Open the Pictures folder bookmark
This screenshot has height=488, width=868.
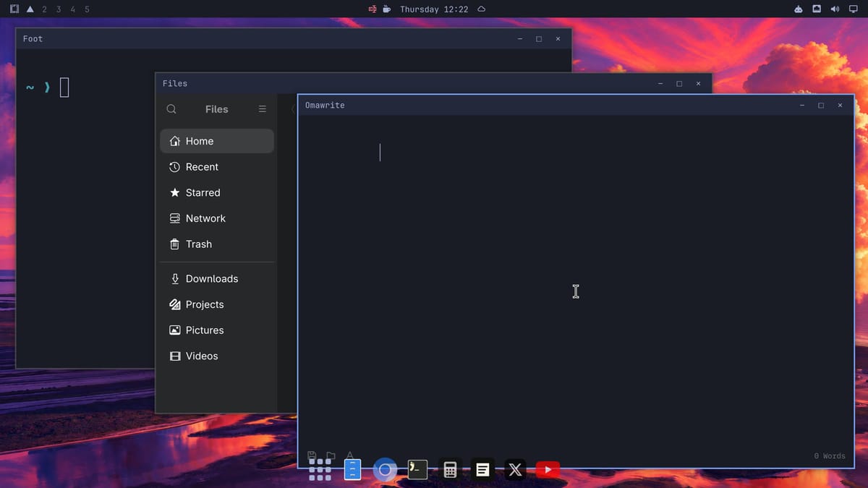tap(217, 330)
